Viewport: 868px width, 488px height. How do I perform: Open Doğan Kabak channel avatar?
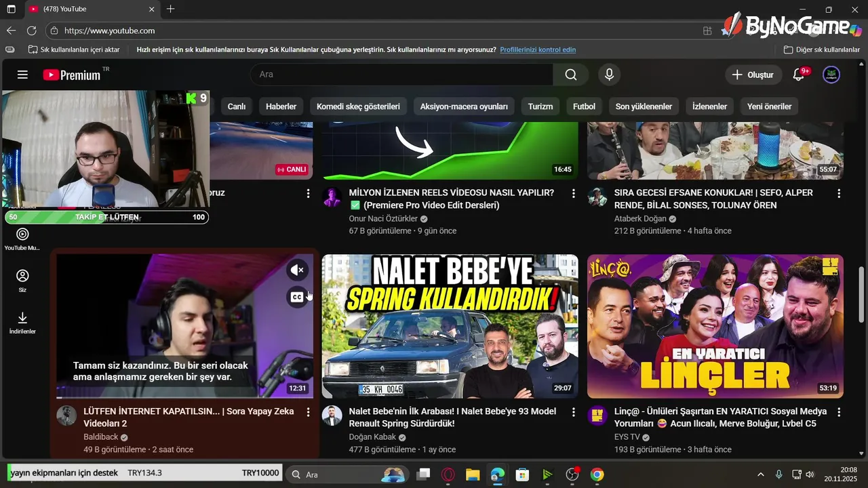point(332,415)
